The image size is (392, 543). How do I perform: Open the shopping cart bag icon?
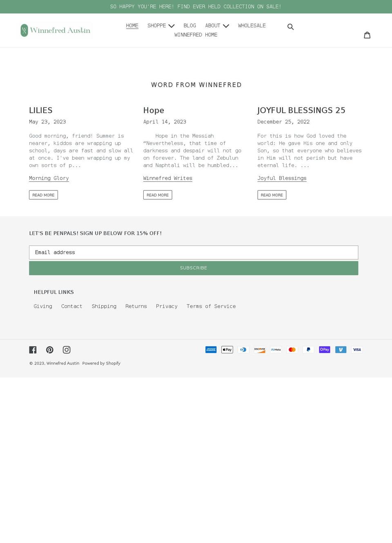pyautogui.click(x=367, y=35)
